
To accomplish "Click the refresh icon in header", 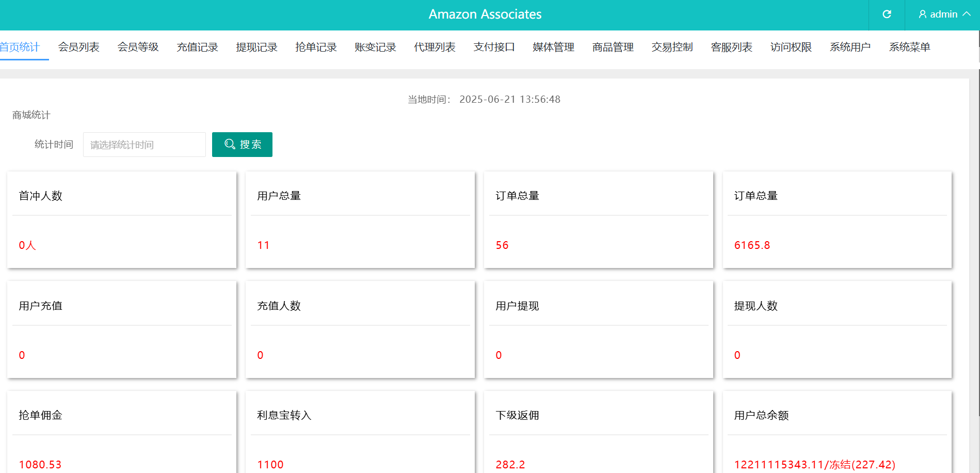I will (887, 14).
